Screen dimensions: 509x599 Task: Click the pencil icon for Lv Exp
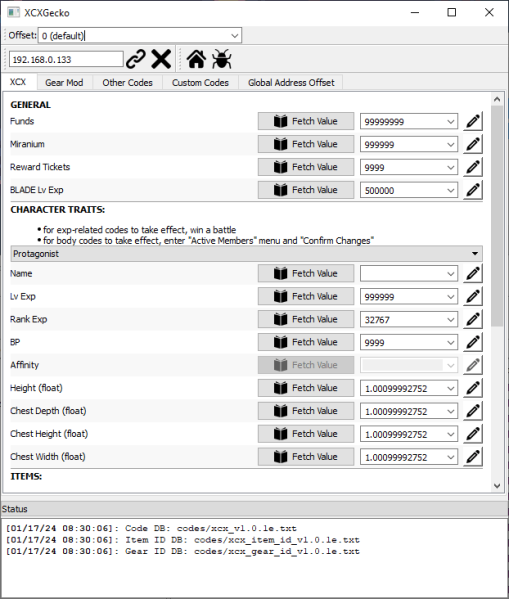tap(473, 296)
